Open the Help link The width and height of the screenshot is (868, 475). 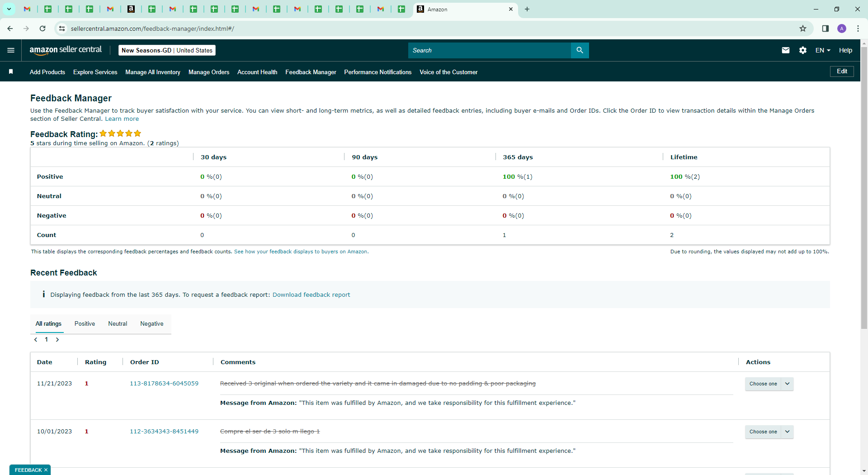(845, 50)
